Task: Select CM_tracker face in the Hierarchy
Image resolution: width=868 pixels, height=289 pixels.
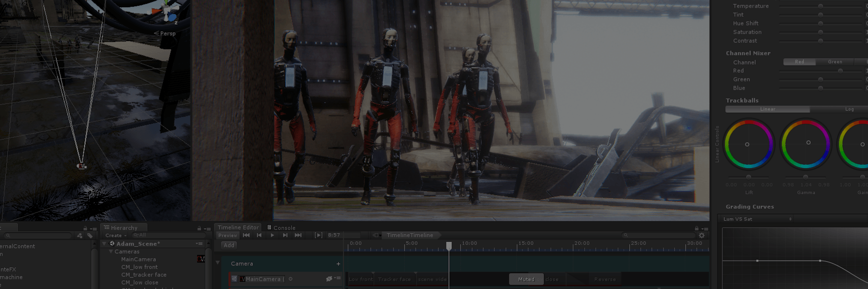Action: pos(144,275)
